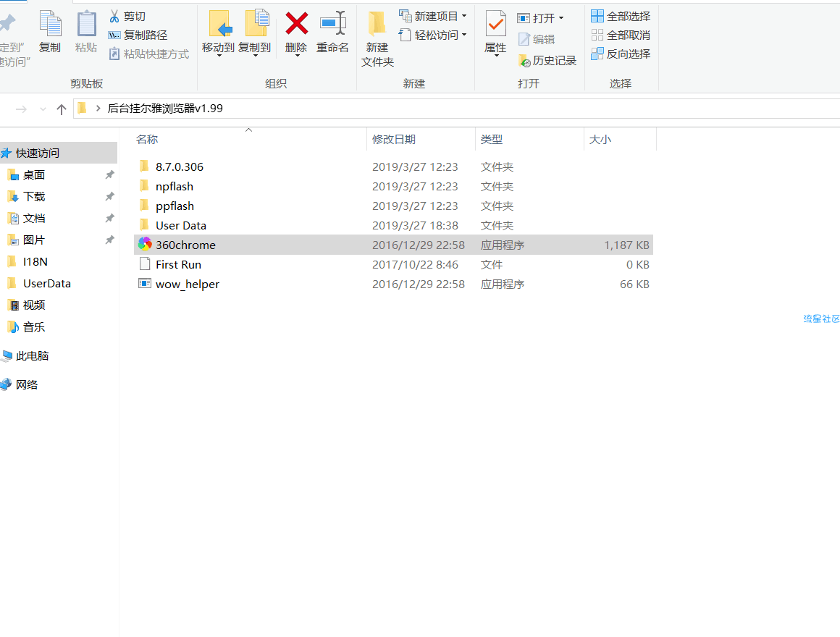Open Music (音乐) in sidebar
The width and height of the screenshot is (840, 637).
coord(34,326)
